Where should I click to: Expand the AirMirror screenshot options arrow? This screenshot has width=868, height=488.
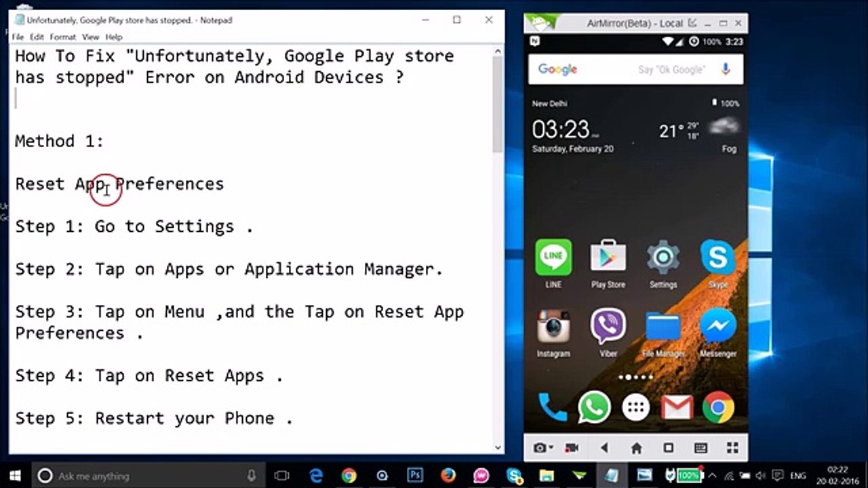point(551,448)
